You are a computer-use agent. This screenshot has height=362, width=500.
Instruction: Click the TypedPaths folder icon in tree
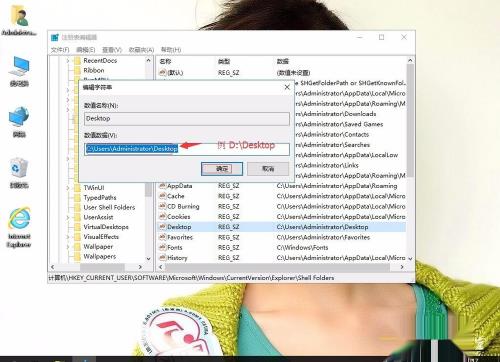click(77, 197)
